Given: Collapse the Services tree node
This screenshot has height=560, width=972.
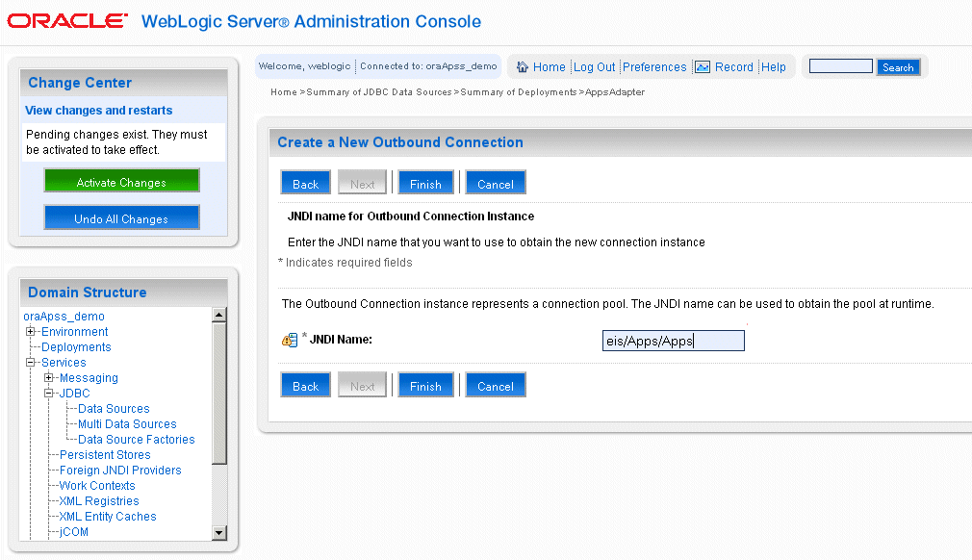Looking at the screenshot, I should (30, 363).
